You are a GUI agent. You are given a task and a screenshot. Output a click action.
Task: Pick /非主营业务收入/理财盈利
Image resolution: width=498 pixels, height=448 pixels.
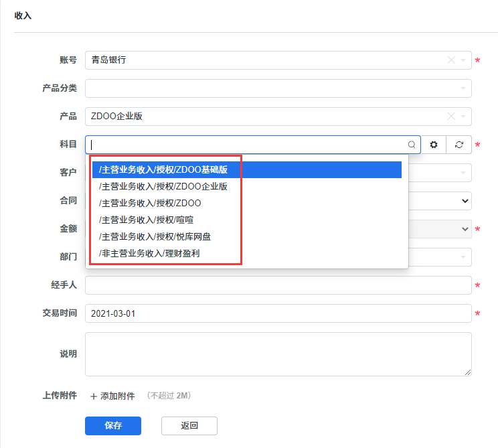[x=247, y=254]
